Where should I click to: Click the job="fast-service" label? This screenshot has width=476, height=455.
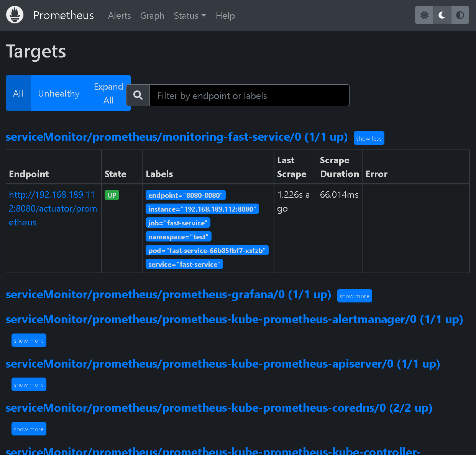click(178, 223)
